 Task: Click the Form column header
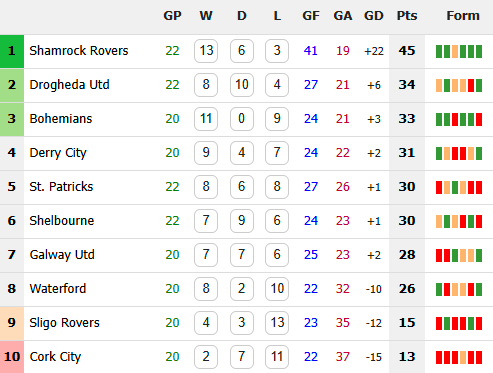[x=463, y=16]
